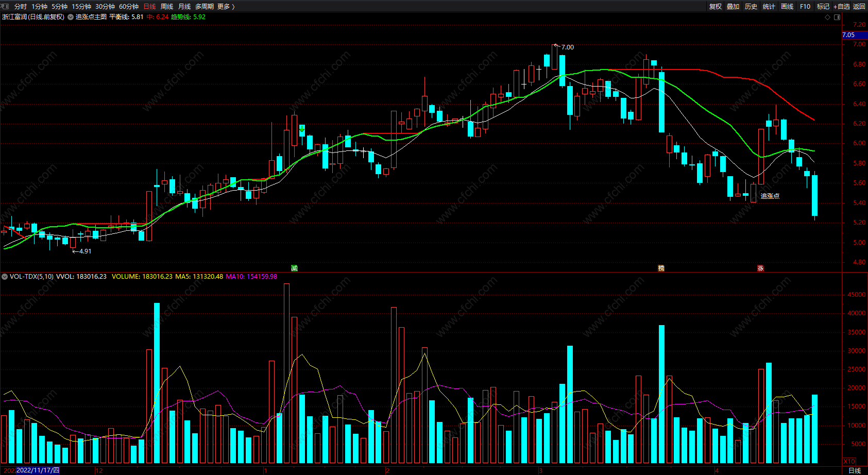
Task: Open the 统计 statistics tool
Action: click(x=769, y=6)
